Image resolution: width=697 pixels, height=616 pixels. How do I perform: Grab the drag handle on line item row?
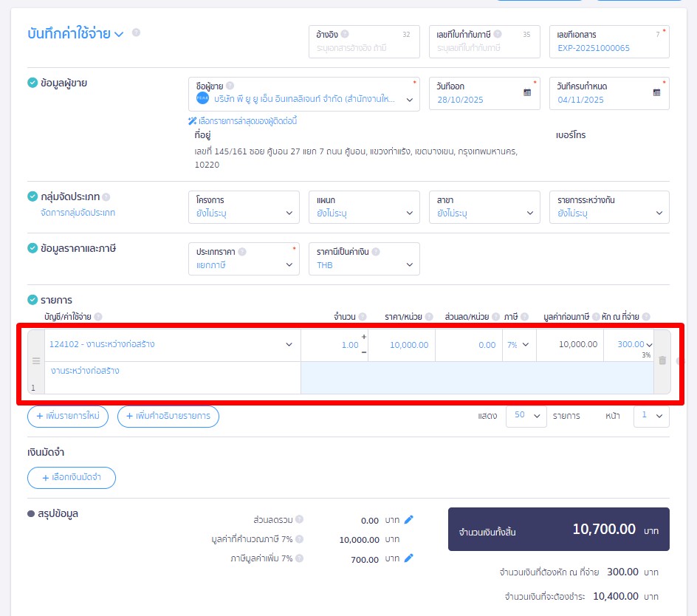pos(36,360)
